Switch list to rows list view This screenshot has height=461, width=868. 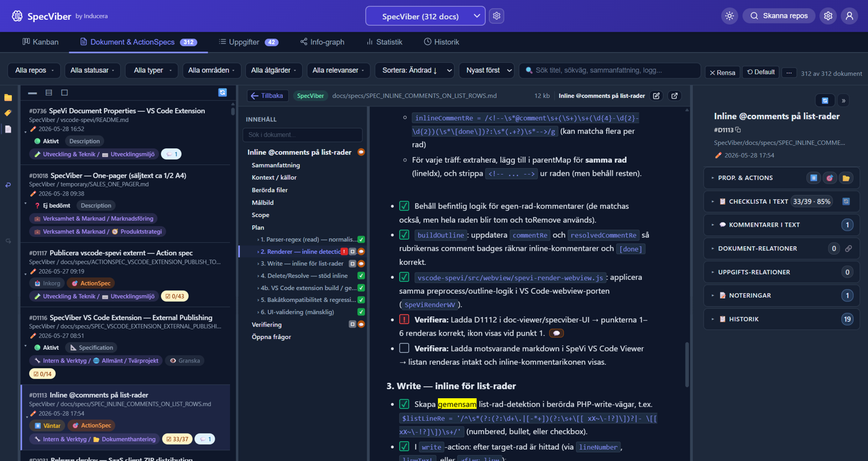48,93
